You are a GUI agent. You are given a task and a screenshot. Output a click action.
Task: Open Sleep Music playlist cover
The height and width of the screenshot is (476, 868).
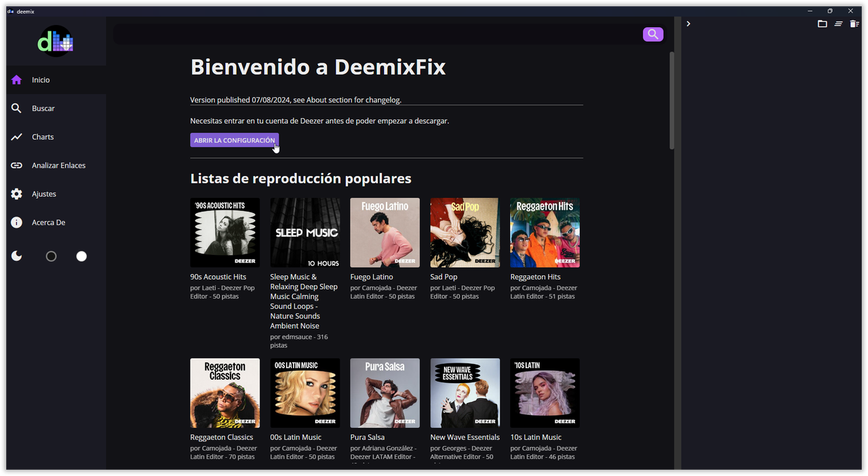(305, 233)
